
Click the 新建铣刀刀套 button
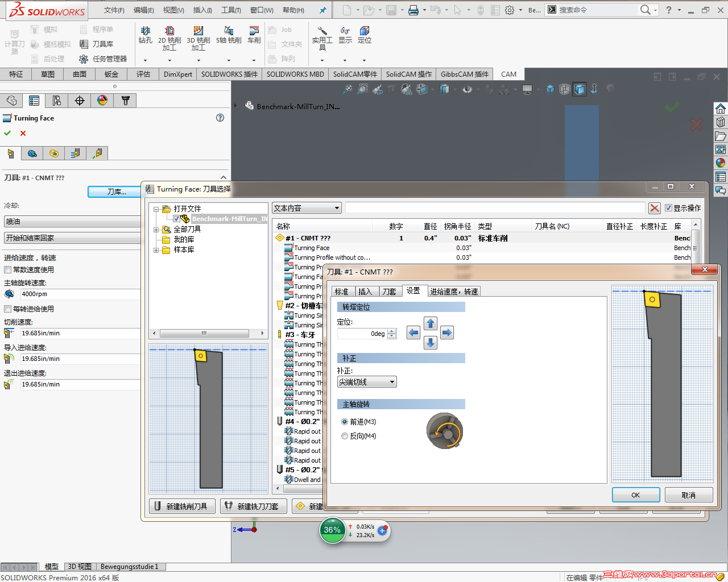click(253, 506)
